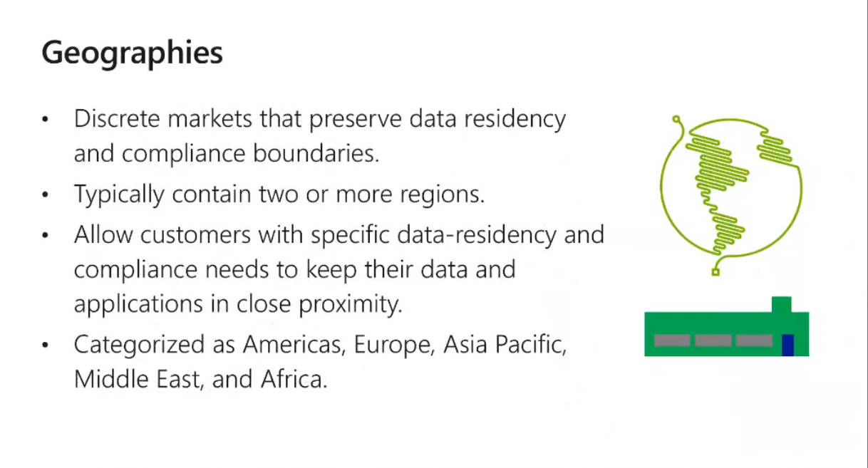
Task: Click the 'applications in close proximity' line
Action: click(x=238, y=304)
